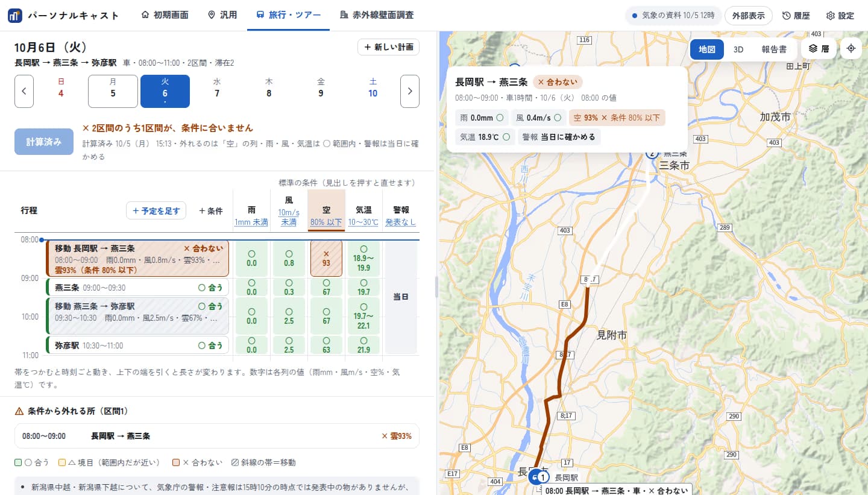Image resolution: width=868 pixels, height=495 pixels.
Task: Select Saturday 10 in the date strip
Action: point(373,91)
